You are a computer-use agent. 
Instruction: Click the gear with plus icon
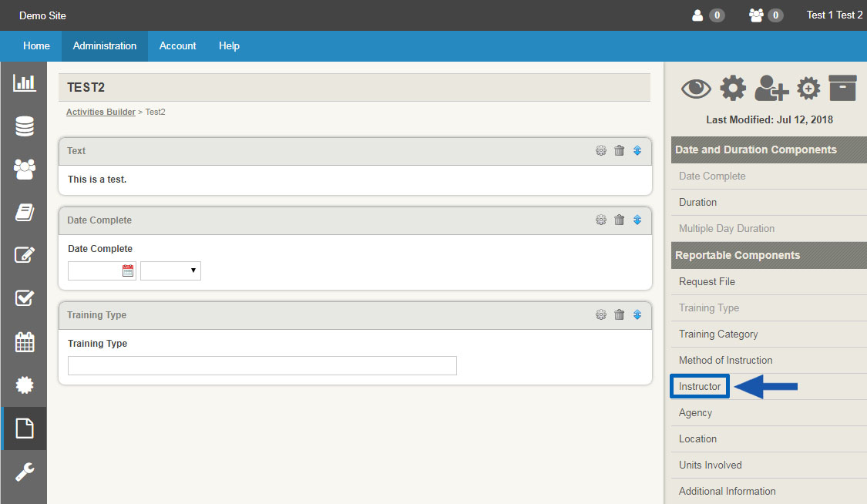(808, 89)
